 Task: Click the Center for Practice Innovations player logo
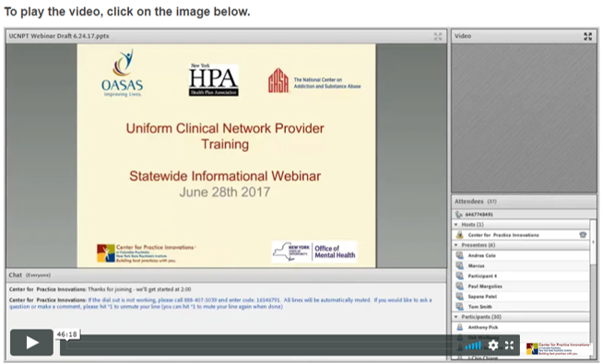coord(558,348)
